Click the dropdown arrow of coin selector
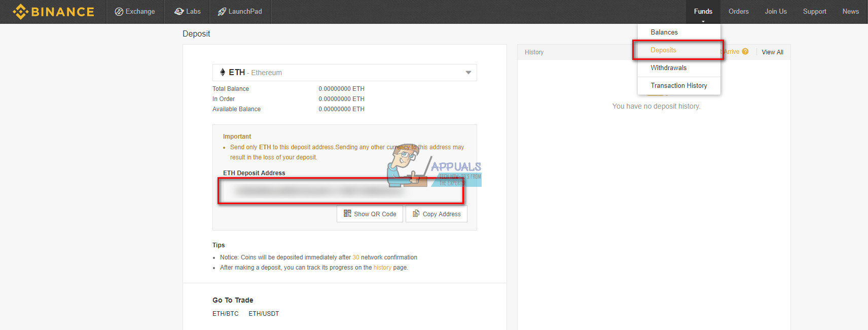The height and width of the screenshot is (330, 868). tap(468, 73)
